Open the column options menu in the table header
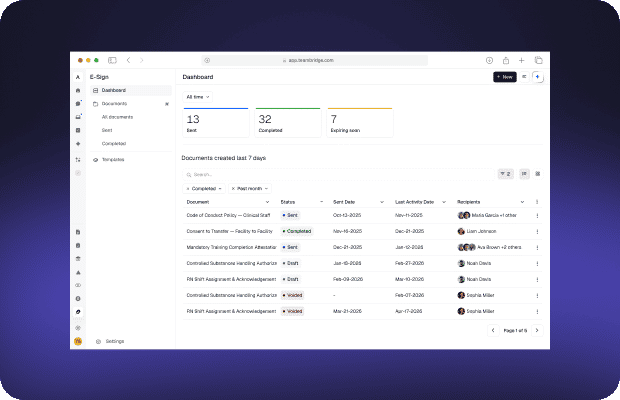Screen dimensions: 620x400 click(x=537, y=202)
